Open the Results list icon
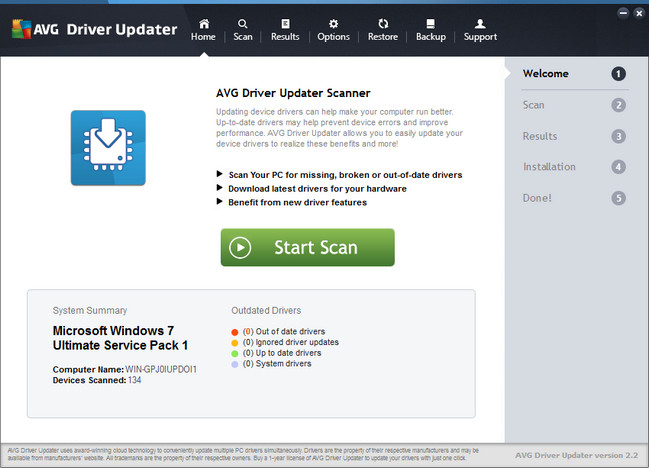Image resolution: width=649 pixels, height=468 pixels. click(x=285, y=23)
